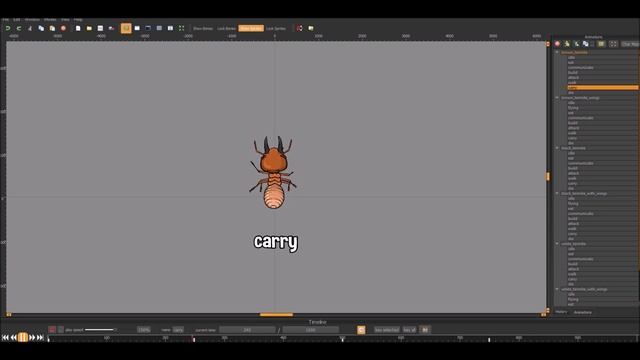This screenshot has width=640, height=360.
Task: Click the current time input field
Action: coord(247,330)
